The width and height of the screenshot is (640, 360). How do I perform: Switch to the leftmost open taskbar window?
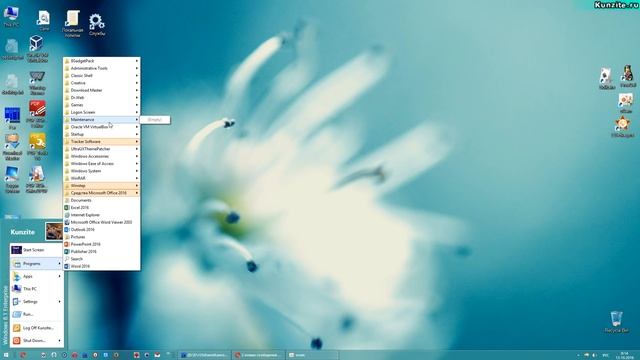(x=204, y=355)
